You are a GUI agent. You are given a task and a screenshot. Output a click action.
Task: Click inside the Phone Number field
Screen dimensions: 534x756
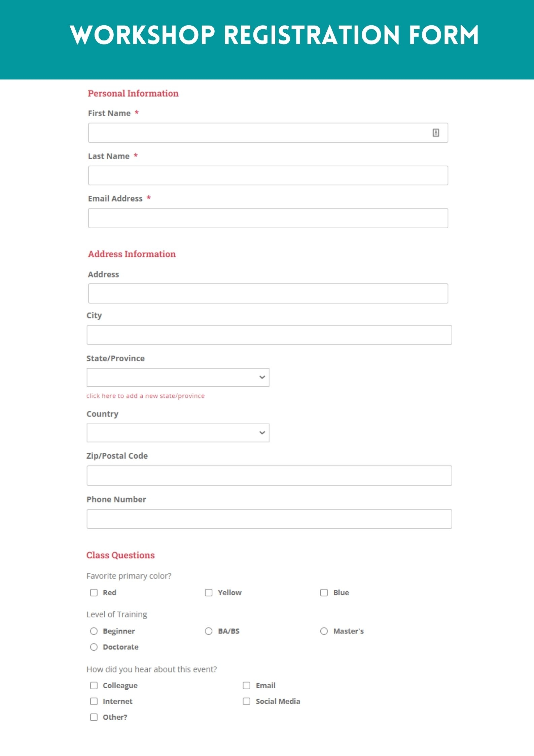tap(269, 519)
